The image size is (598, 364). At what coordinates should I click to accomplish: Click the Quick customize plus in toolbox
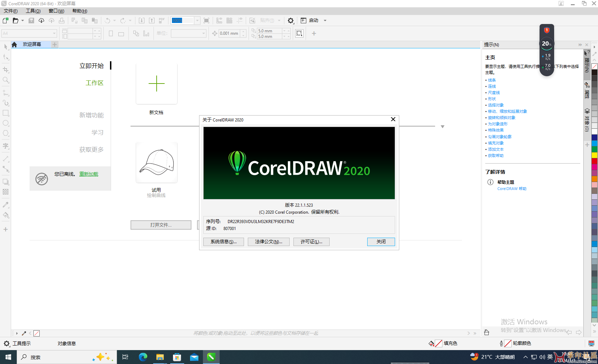click(x=6, y=229)
